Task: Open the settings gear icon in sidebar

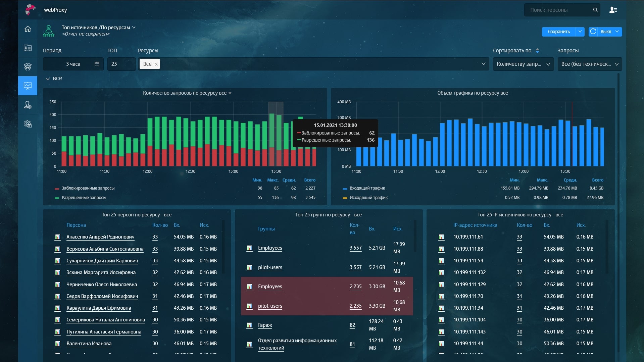Action: click(28, 124)
